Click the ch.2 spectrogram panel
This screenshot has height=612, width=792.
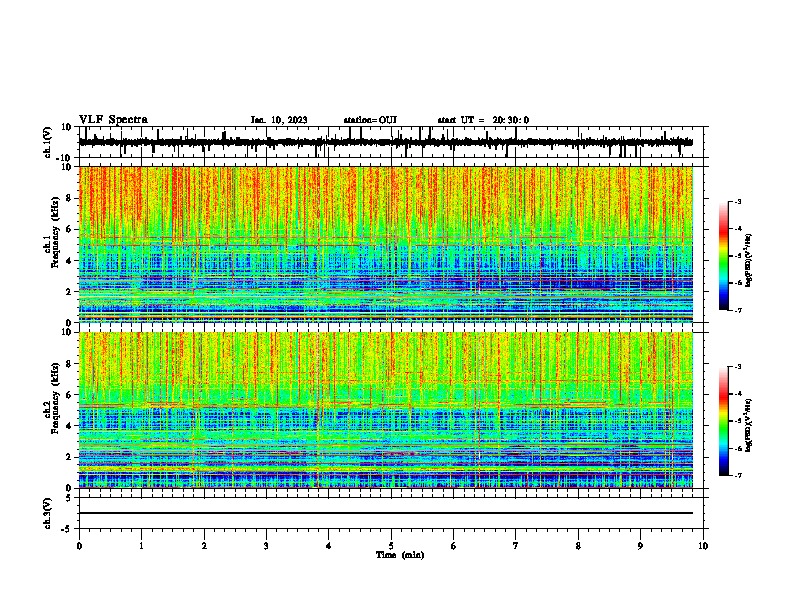(x=386, y=410)
